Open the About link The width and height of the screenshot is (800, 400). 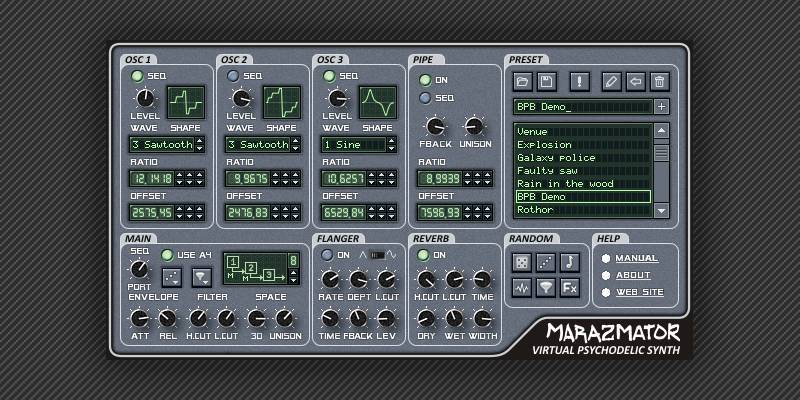pos(633,275)
